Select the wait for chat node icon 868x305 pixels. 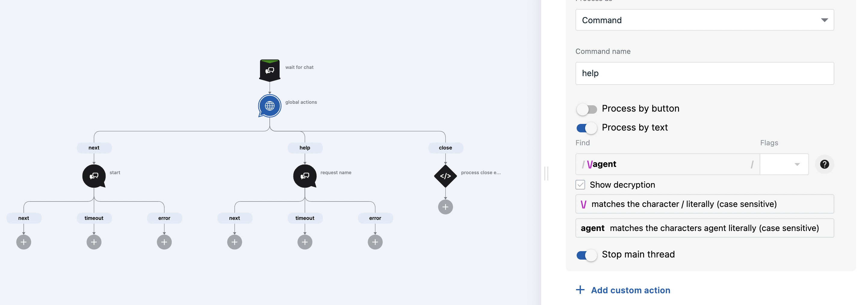coord(270,70)
